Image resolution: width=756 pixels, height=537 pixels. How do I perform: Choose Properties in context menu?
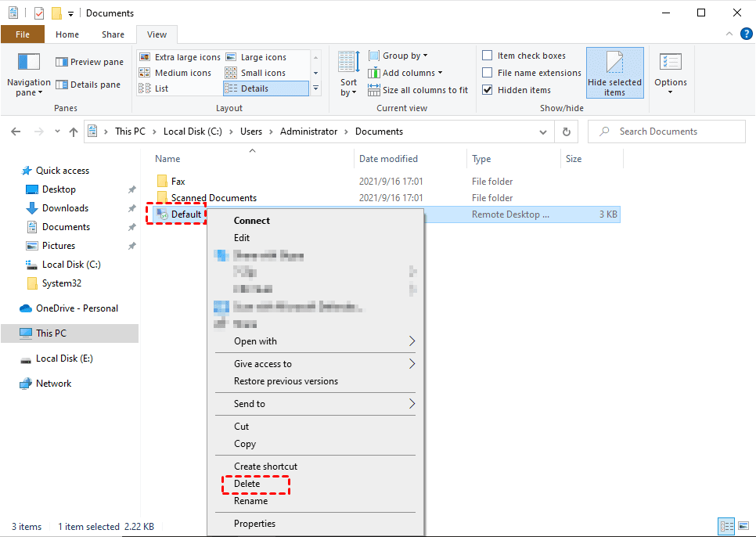pyautogui.click(x=254, y=524)
